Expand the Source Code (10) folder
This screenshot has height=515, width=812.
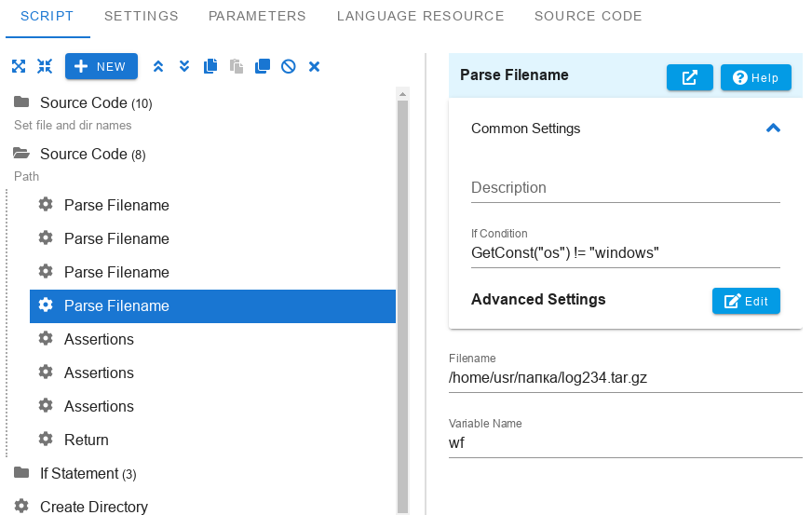21,102
